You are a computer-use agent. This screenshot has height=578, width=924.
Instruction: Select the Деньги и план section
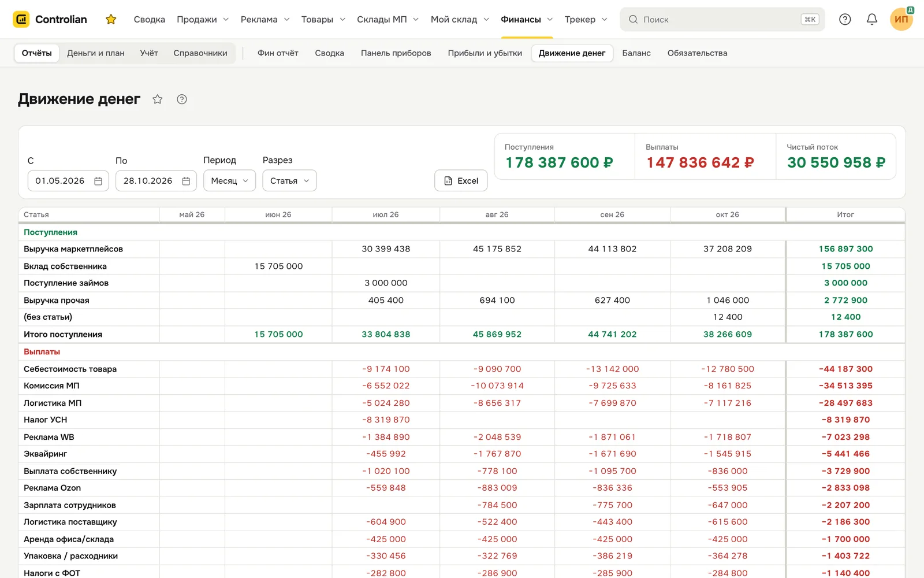(x=96, y=53)
